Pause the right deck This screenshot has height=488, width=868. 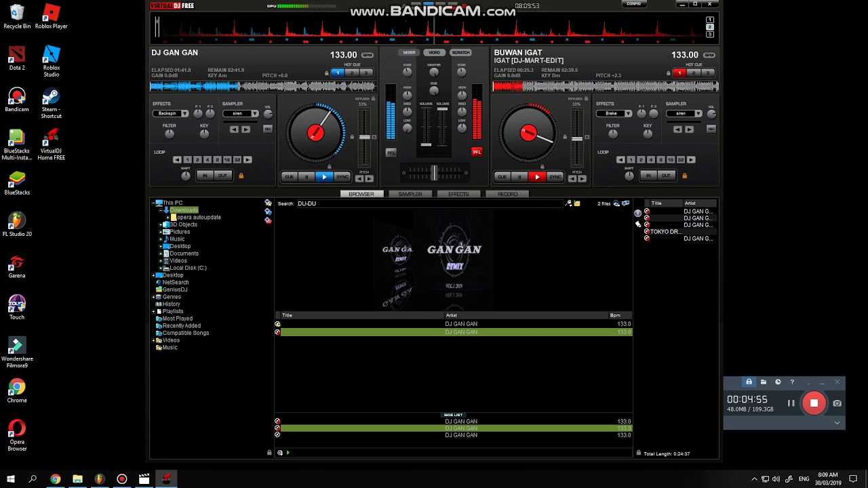tap(519, 177)
